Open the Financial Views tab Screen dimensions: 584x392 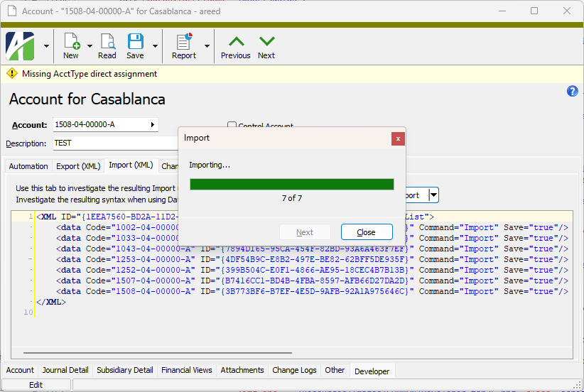pos(187,370)
